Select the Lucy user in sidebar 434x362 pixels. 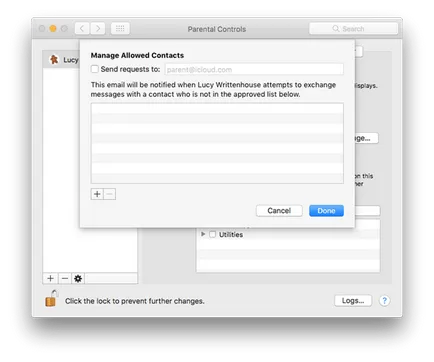pyautogui.click(x=62, y=60)
